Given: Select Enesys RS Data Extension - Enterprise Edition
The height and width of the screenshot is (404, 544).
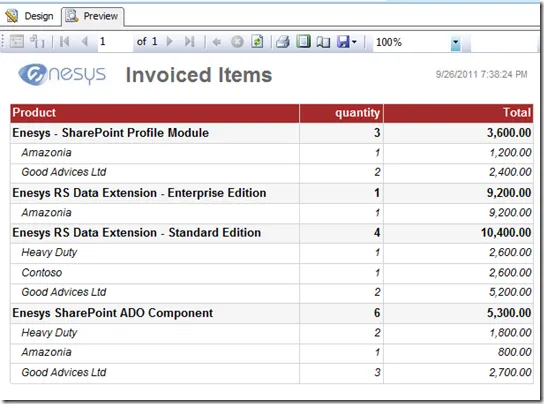Looking at the screenshot, I should click(139, 193).
